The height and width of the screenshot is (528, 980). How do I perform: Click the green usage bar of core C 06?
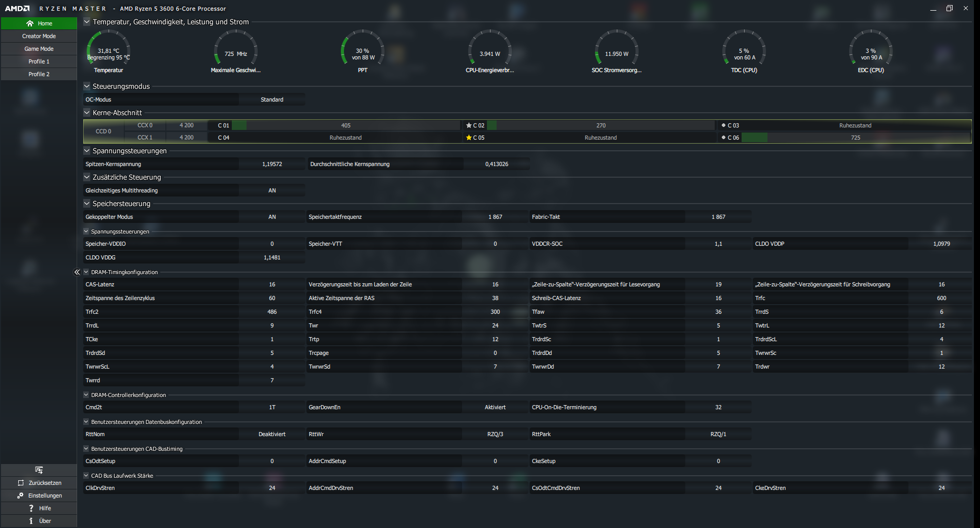click(x=754, y=138)
